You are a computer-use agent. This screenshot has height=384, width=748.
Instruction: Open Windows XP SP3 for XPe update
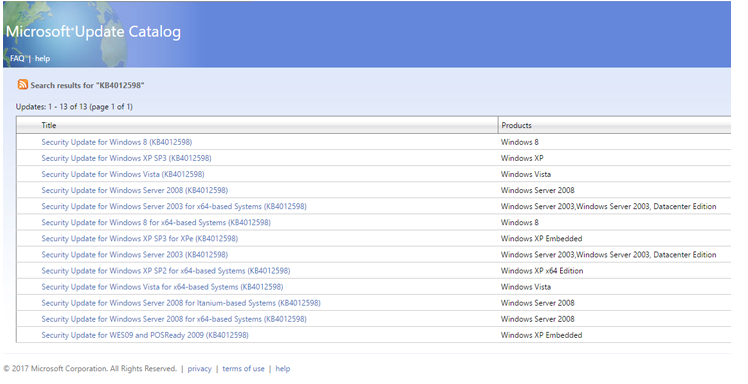pos(140,239)
